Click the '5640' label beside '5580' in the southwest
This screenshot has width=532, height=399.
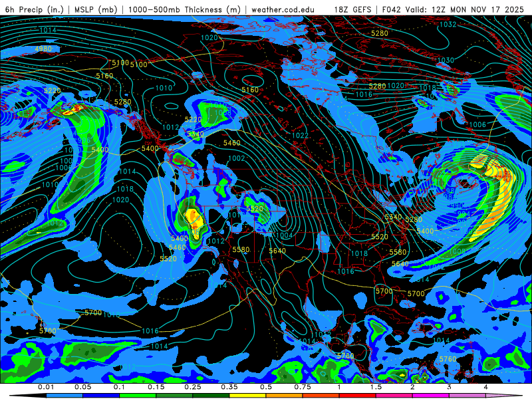tap(277, 251)
